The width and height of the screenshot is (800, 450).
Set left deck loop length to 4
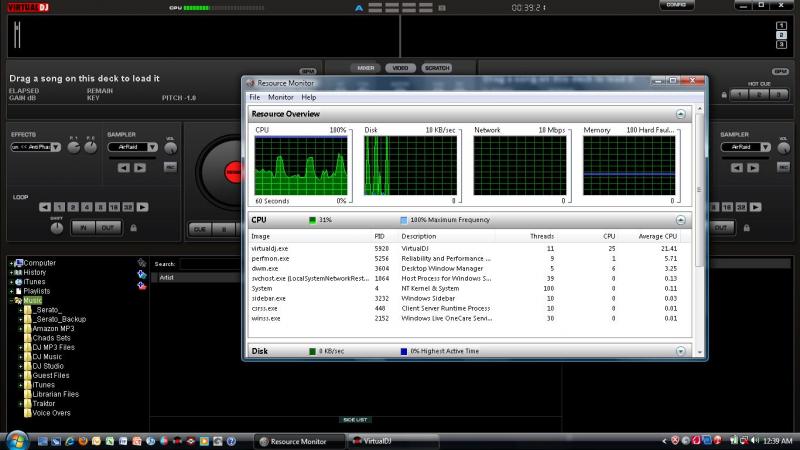(87, 207)
